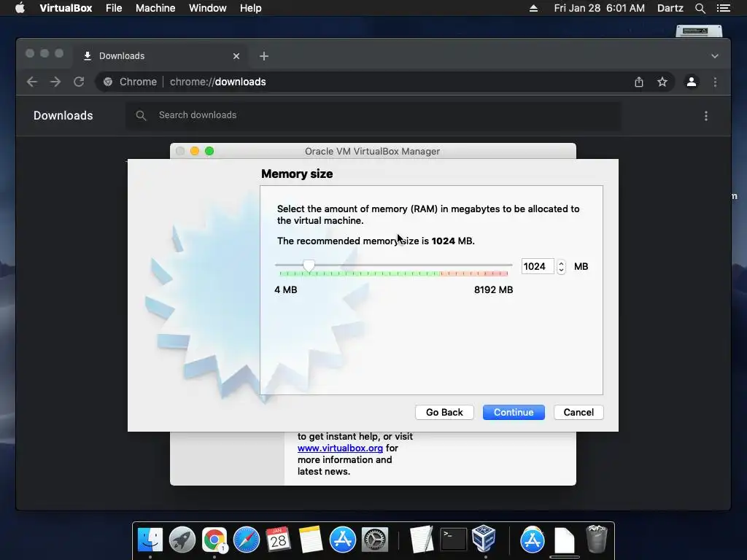747x560 pixels.
Task: Go back in Chrome using back arrow
Action: [x=32, y=82]
